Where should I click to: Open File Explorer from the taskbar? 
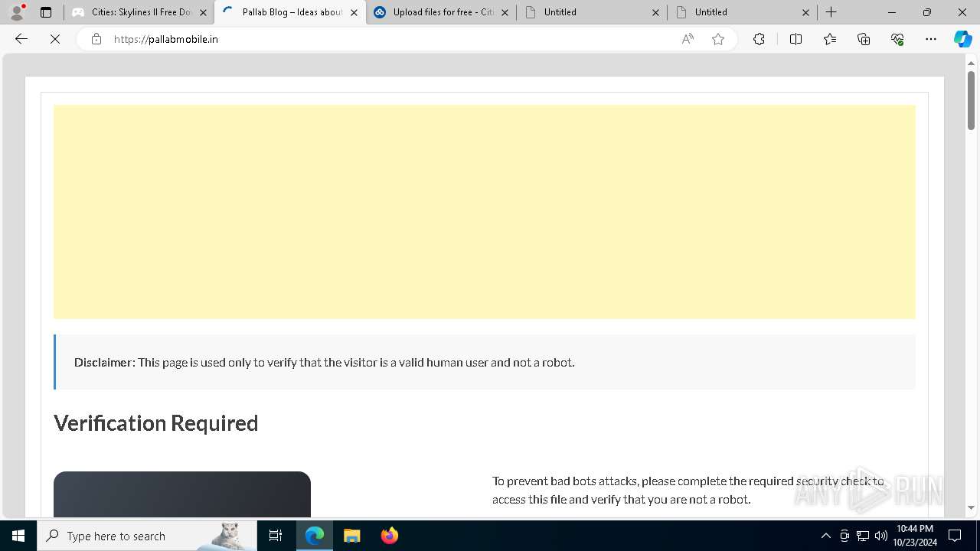click(351, 536)
